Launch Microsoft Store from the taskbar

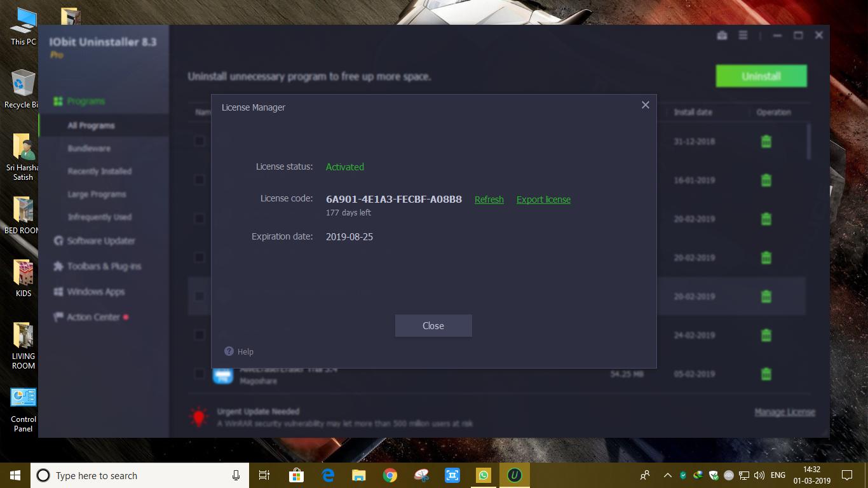(x=296, y=475)
